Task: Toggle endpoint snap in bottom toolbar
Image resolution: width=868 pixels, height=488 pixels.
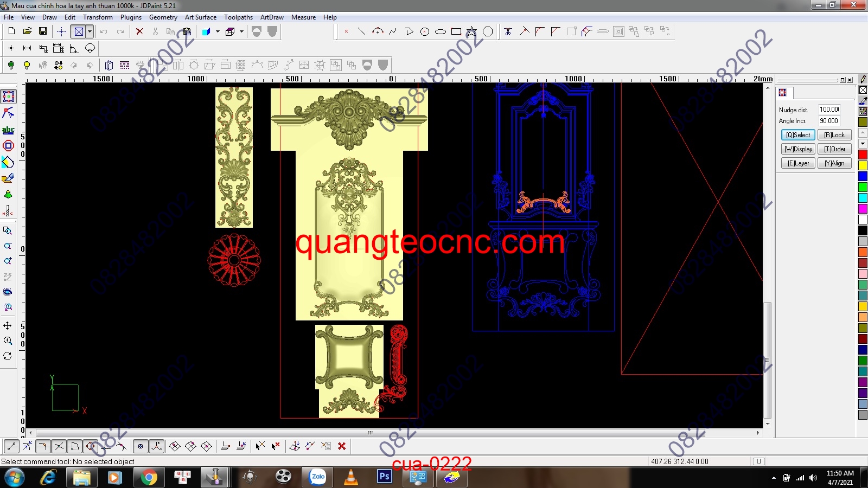Action: pyautogui.click(x=11, y=446)
